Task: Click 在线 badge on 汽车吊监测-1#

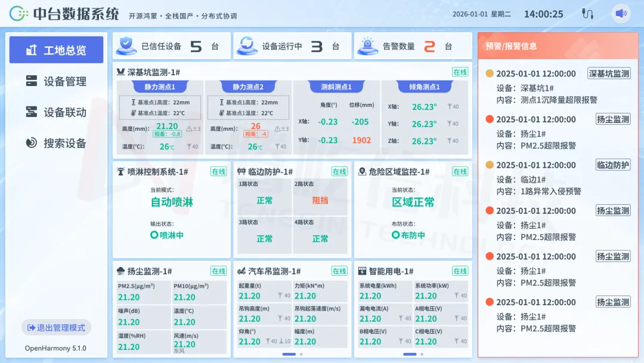Action: pos(339,271)
